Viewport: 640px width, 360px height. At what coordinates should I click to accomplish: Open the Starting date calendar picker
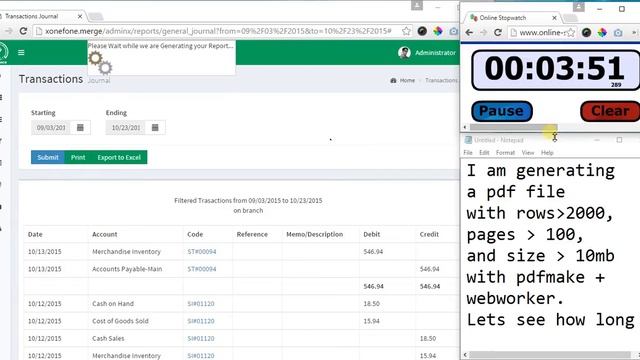point(80,128)
